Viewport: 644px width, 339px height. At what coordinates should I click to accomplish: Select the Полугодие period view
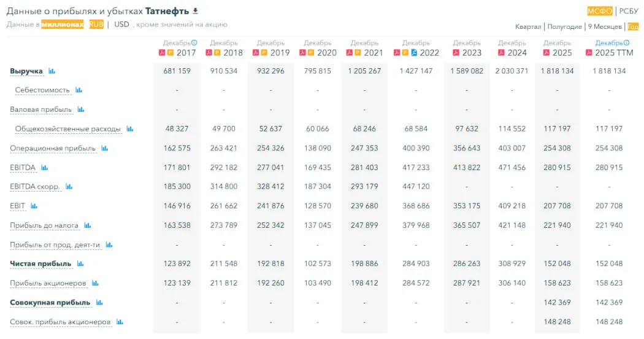click(x=564, y=26)
